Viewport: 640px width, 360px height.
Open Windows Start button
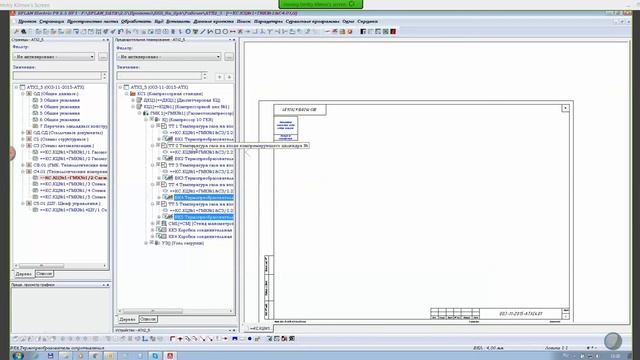tap(18, 356)
